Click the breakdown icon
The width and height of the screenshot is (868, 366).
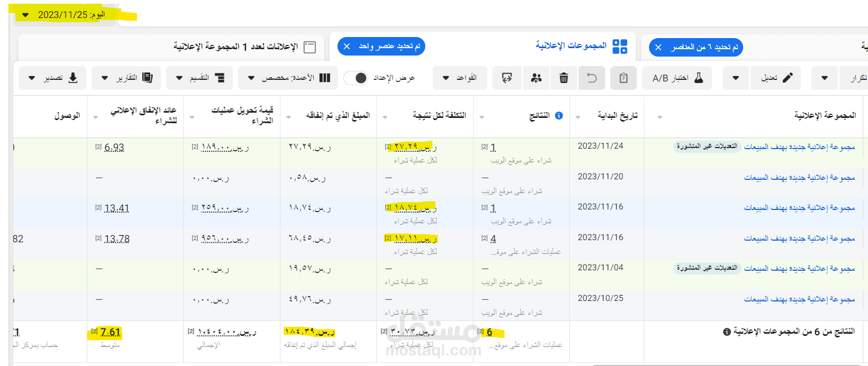point(220,78)
